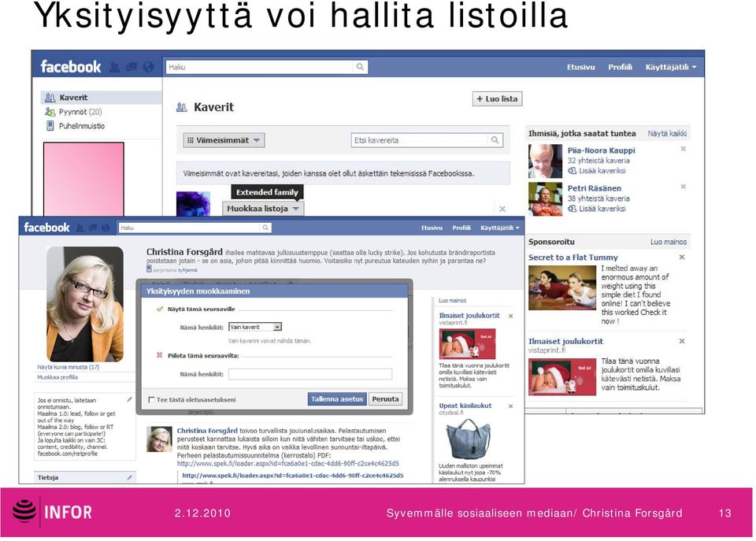Image resolution: width=756 pixels, height=541 pixels.
Task: Click Lisää kaveriksi icon under Piia-Noora Kauppi
Action: coord(572,171)
